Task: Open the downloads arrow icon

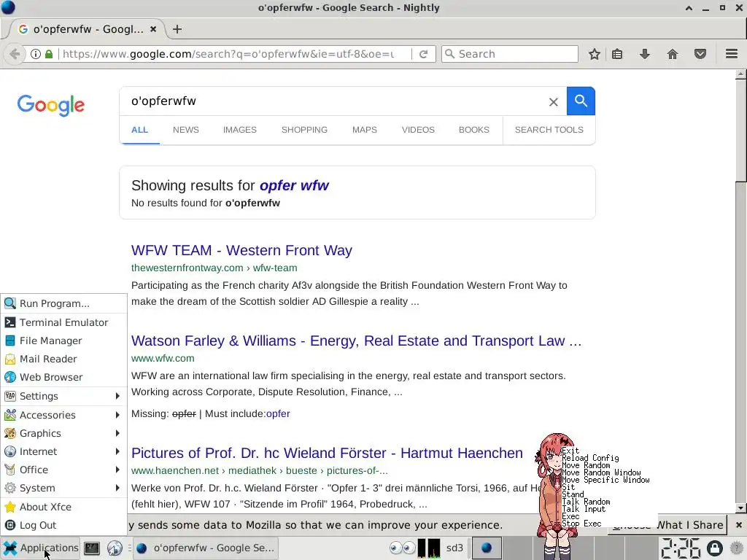Action: (x=645, y=54)
